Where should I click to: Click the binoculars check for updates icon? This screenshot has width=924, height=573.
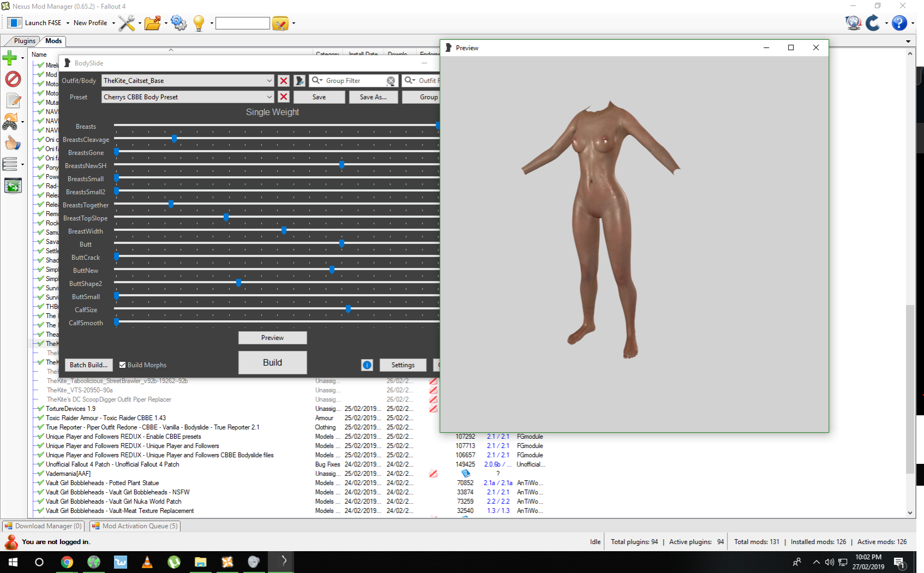tap(10, 122)
